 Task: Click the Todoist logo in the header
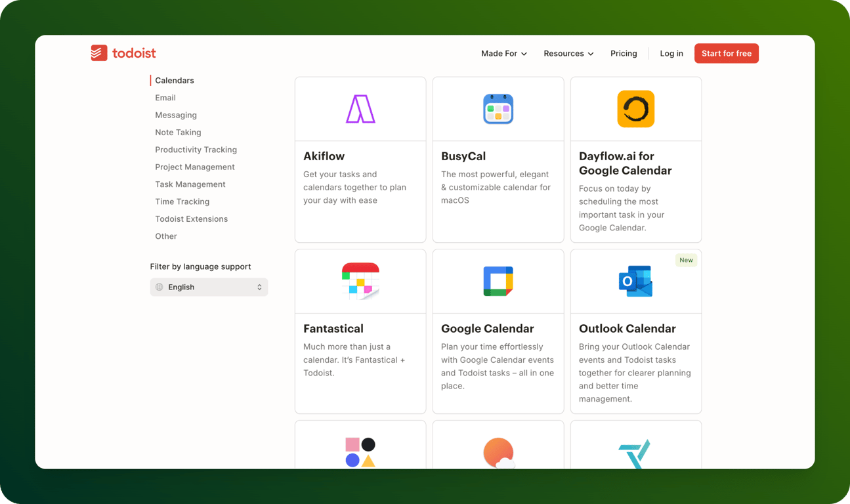click(x=123, y=52)
